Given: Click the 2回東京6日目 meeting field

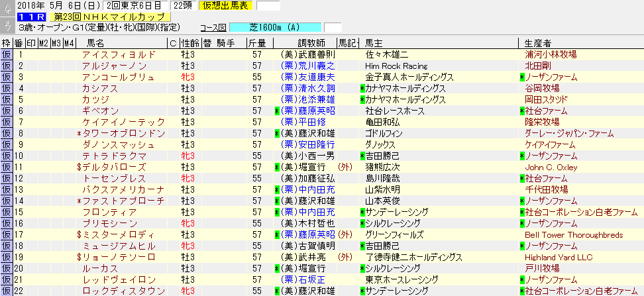Looking at the screenshot, I should coord(135,6).
